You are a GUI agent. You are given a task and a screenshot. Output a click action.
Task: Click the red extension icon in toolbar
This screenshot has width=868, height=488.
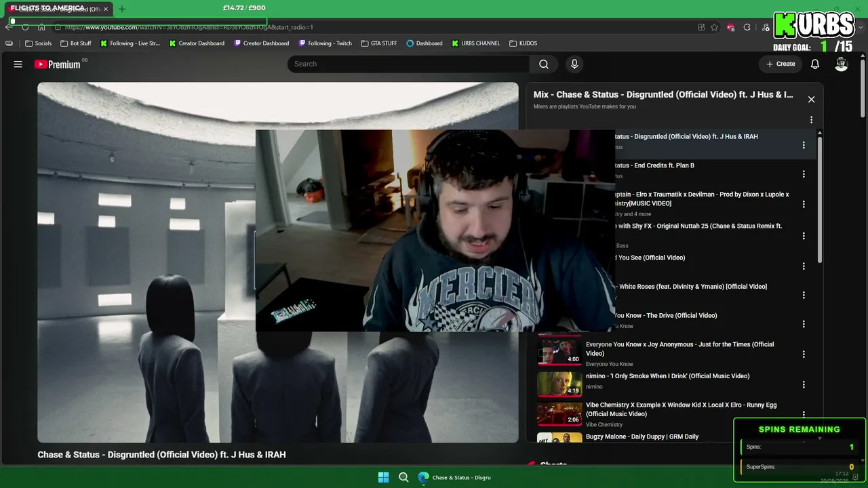tap(730, 27)
